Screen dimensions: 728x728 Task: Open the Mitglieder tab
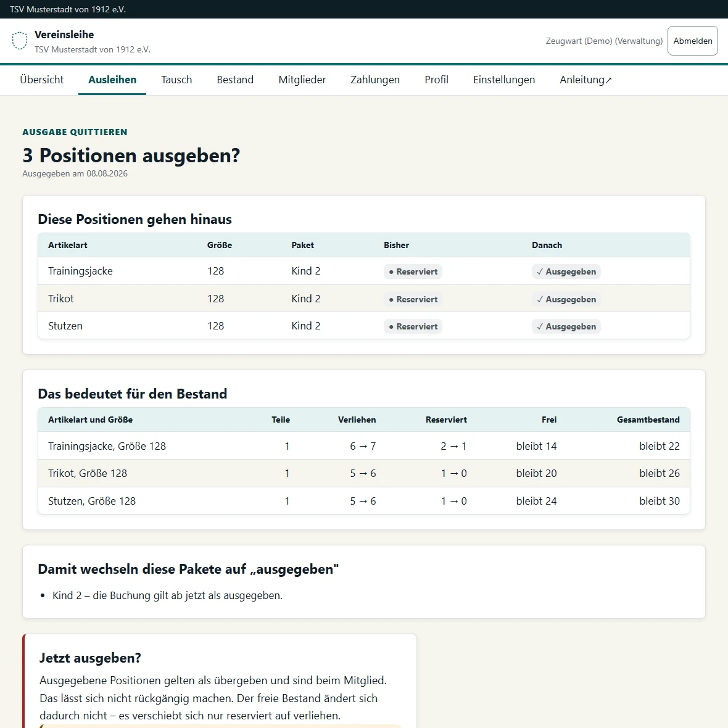coord(302,80)
